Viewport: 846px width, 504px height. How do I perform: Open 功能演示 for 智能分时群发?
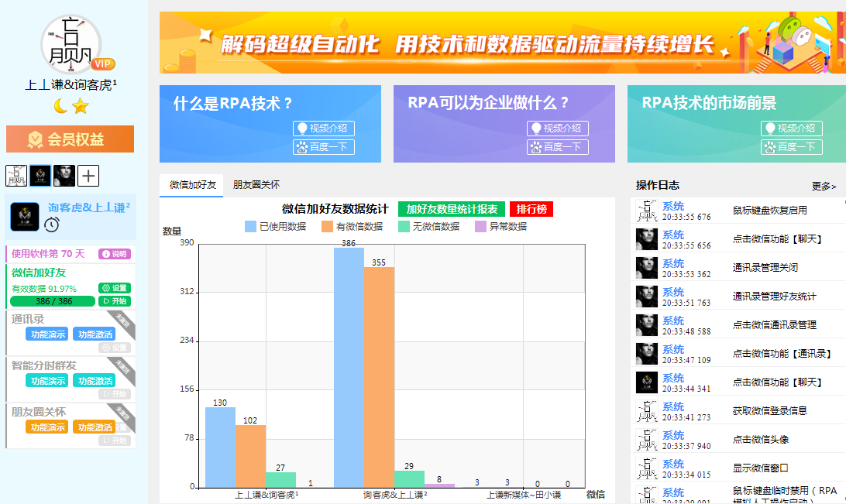tap(47, 381)
